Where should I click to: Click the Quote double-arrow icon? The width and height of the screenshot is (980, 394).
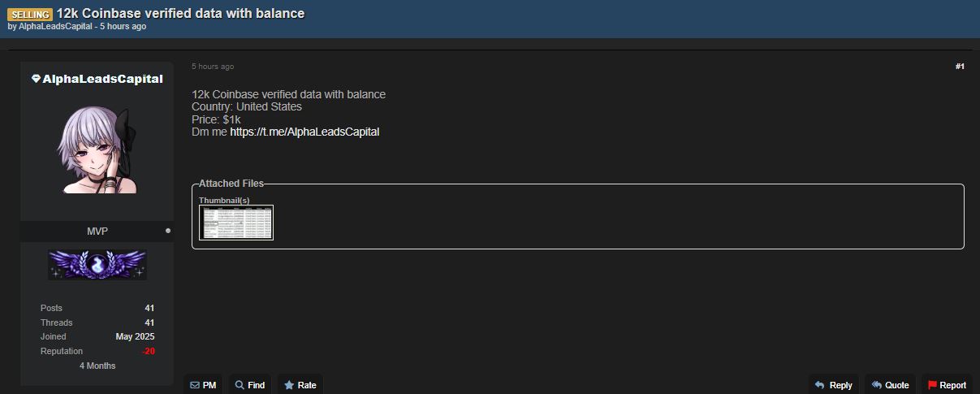point(876,385)
